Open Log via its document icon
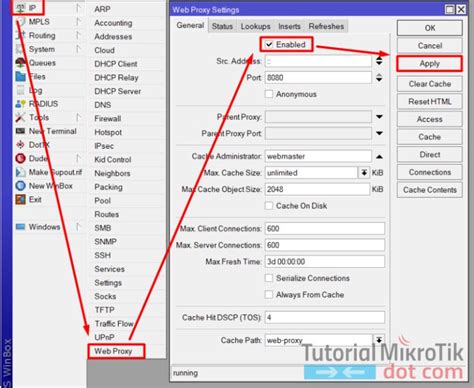The image size is (474, 388). pos(20,90)
